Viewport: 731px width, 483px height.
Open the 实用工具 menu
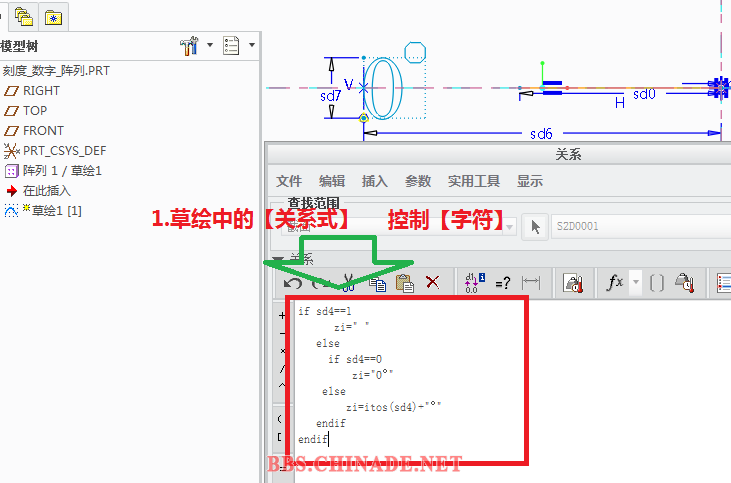[x=474, y=181]
